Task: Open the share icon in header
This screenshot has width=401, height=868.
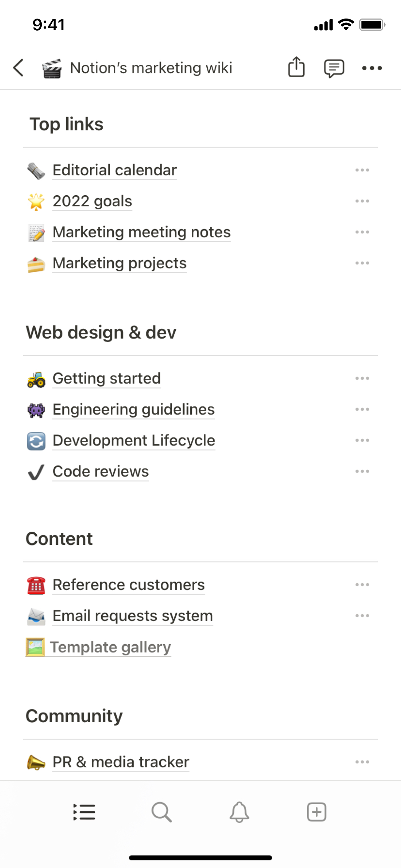Action: pyautogui.click(x=296, y=67)
